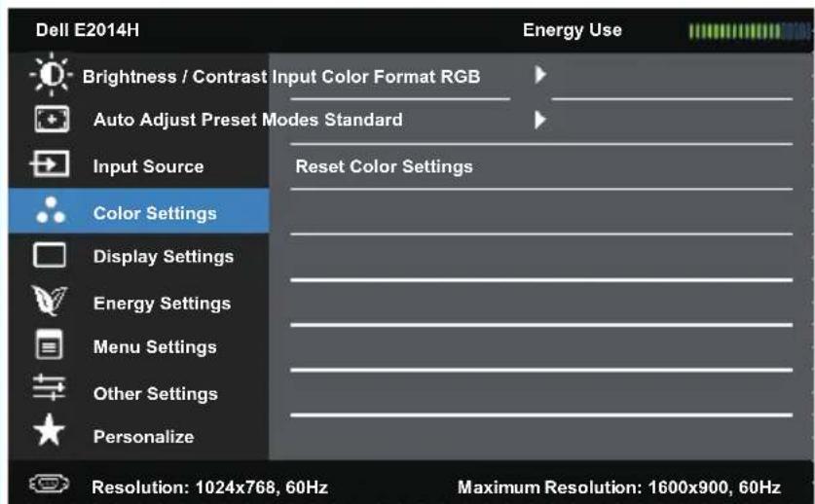This screenshot has width=815, height=504.
Task: Click the Menu Settings list icon
Action: tap(50, 344)
